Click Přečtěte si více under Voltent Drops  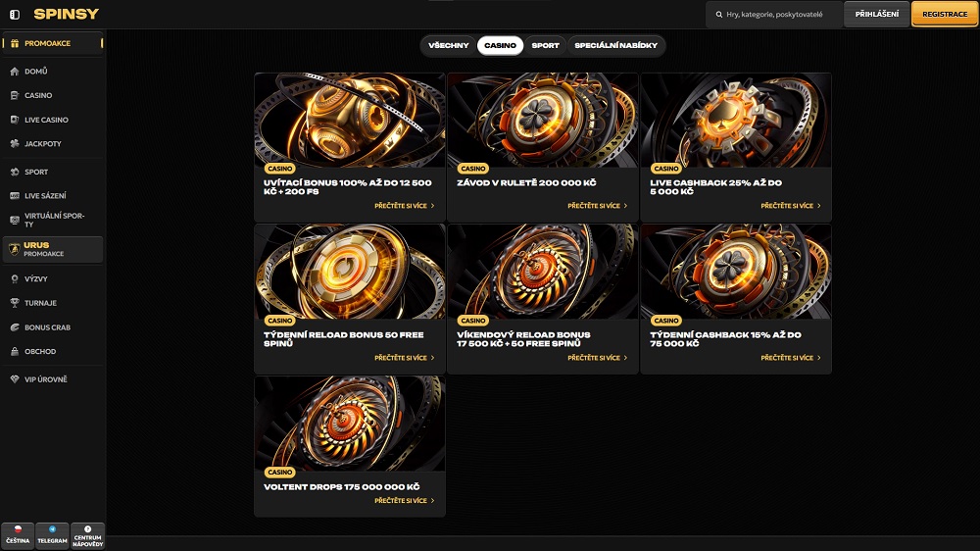coord(405,500)
